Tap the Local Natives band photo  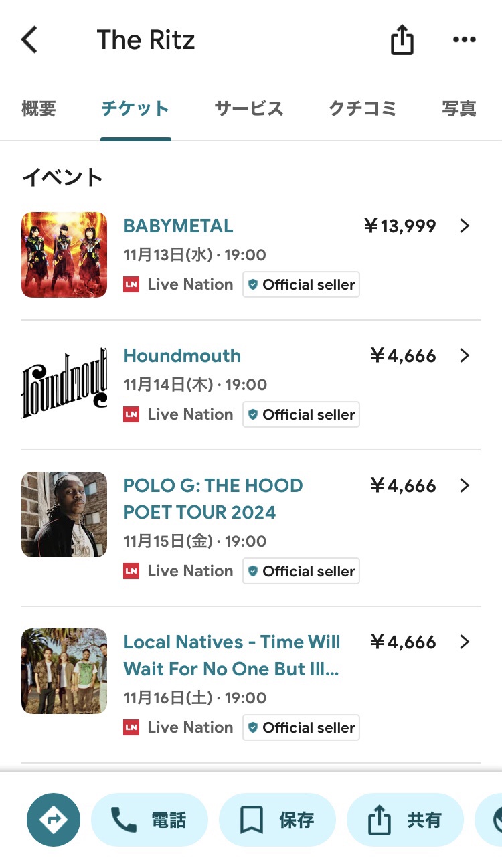point(64,671)
